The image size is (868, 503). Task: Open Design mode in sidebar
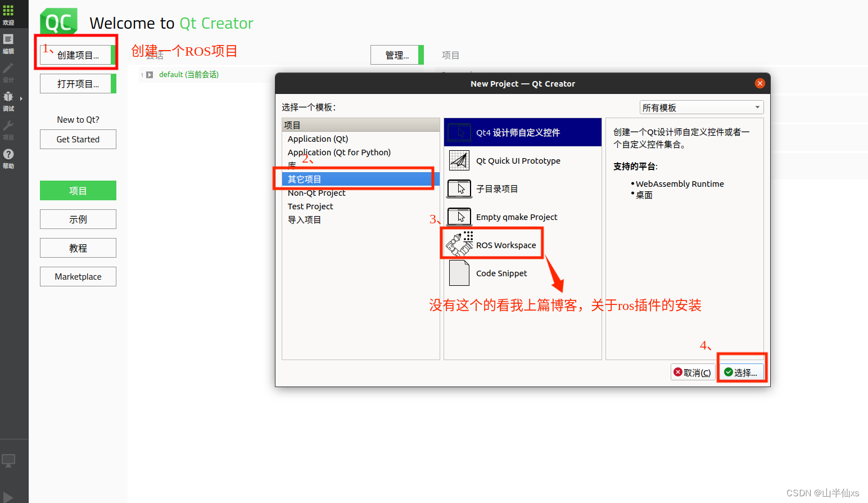tap(8, 72)
